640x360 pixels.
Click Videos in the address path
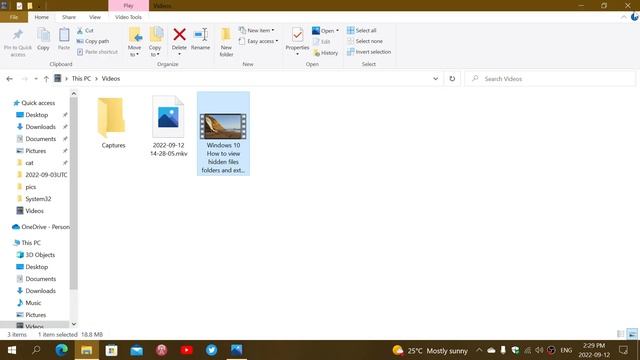click(x=111, y=79)
